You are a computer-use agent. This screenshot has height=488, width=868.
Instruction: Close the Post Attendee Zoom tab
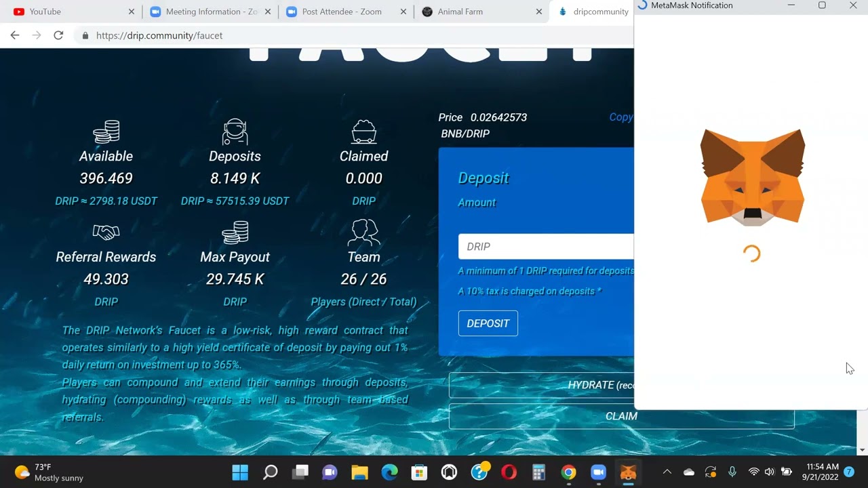coord(403,12)
